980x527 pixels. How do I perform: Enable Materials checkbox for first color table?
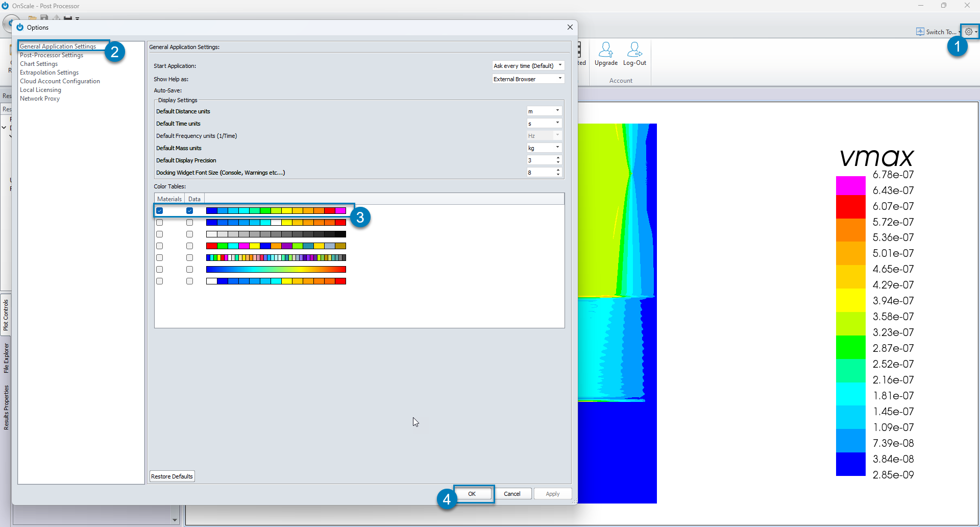160,210
